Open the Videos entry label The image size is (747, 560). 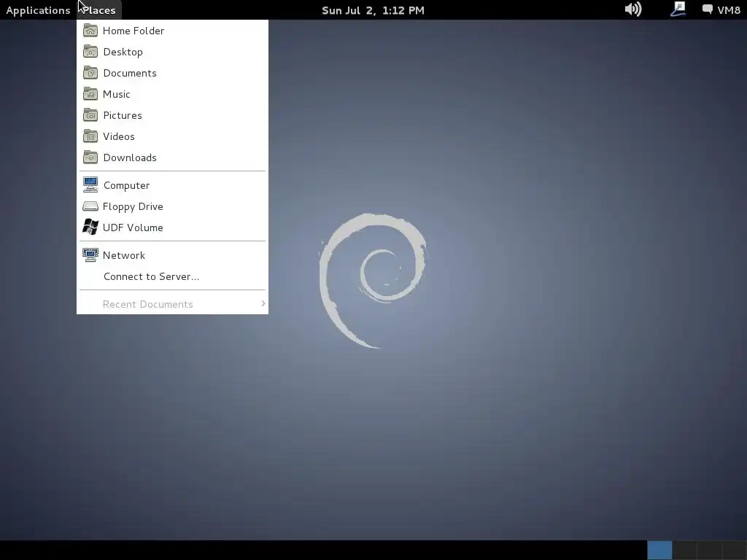tap(119, 136)
